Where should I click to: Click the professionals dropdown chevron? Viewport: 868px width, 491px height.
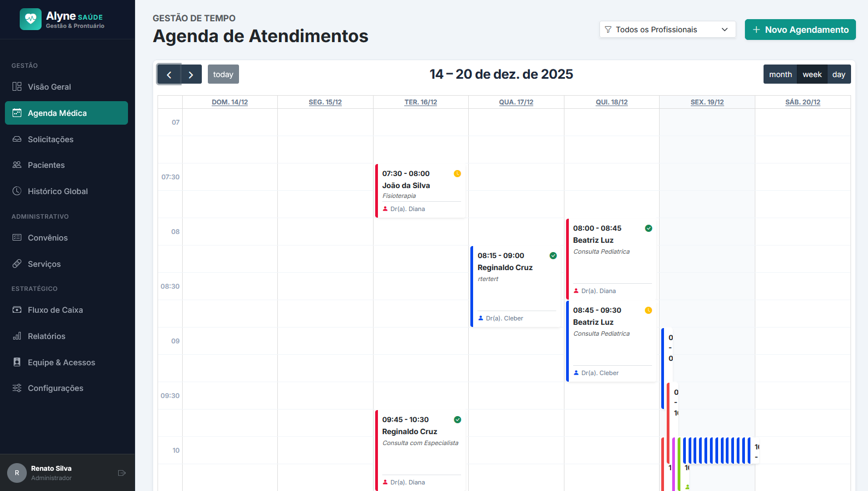(x=725, y=30)
